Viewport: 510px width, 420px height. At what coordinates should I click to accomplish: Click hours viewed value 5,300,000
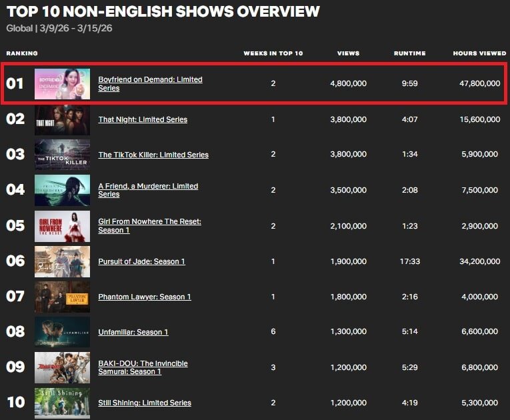pos(480,403)
